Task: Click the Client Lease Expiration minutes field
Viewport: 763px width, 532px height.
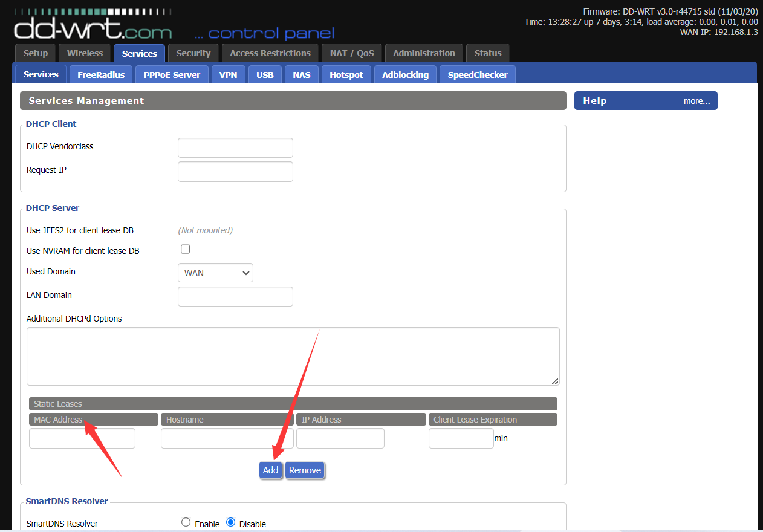Action: pyautogui.click(x=461, y=438)
